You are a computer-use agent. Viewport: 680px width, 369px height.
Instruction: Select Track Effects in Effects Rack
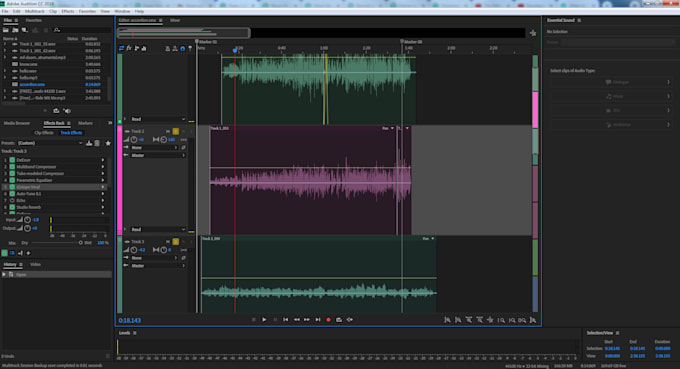tap(71, 133)
